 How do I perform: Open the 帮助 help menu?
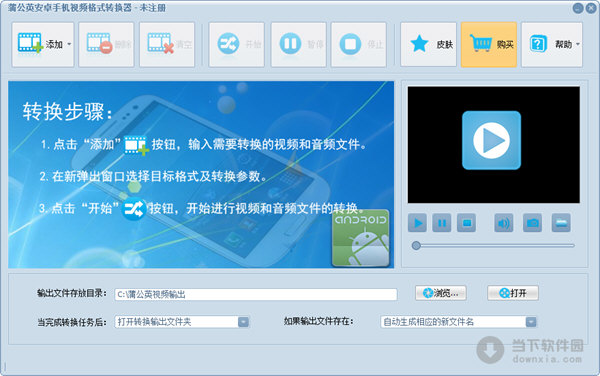[x=552, y=45]
